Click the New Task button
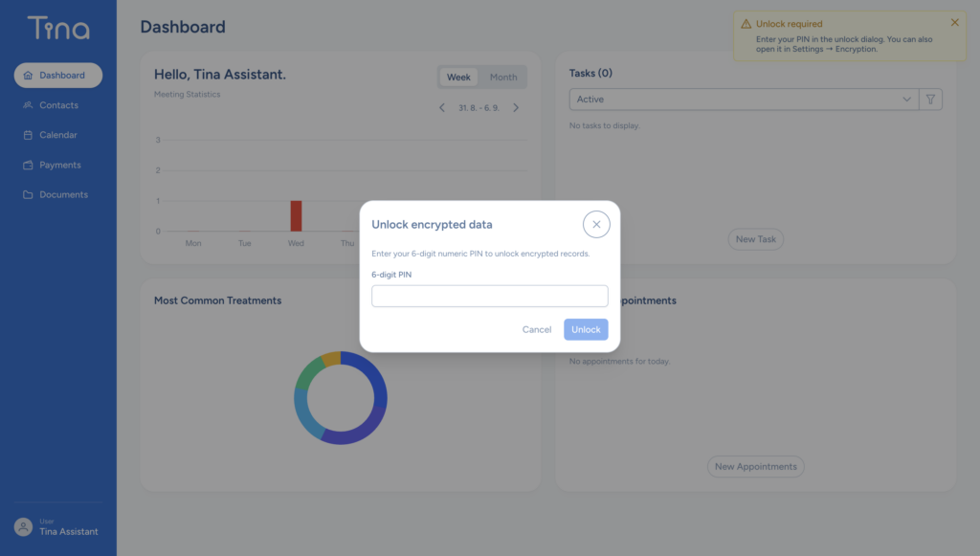980x556 pixels. point(756,239)
